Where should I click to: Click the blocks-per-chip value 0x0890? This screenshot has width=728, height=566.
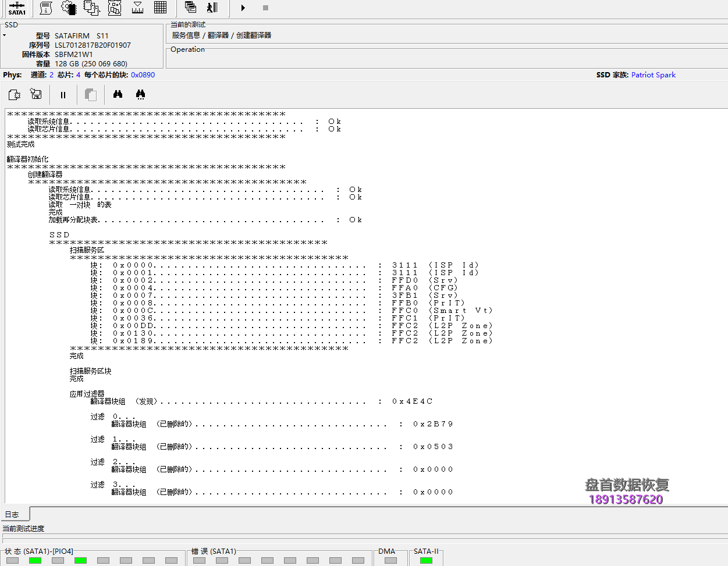coord(143,75)
